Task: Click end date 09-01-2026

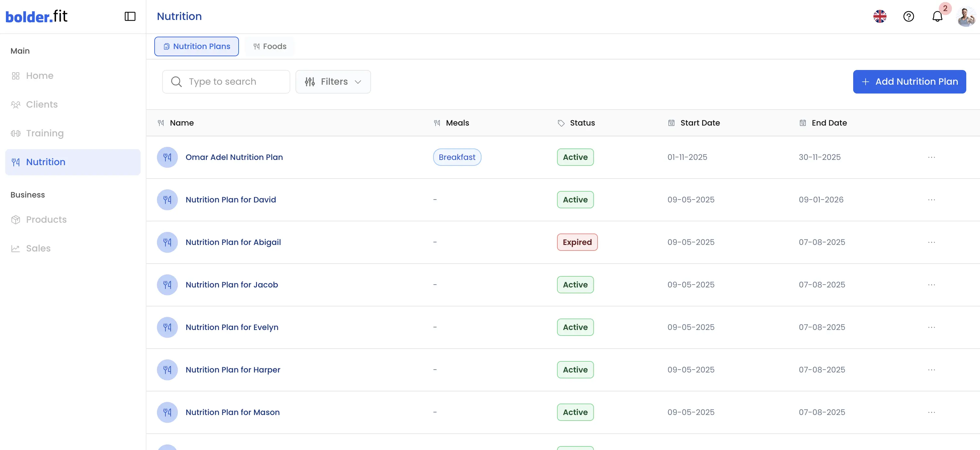Action: pyautogui.click(x=821, y=200)
